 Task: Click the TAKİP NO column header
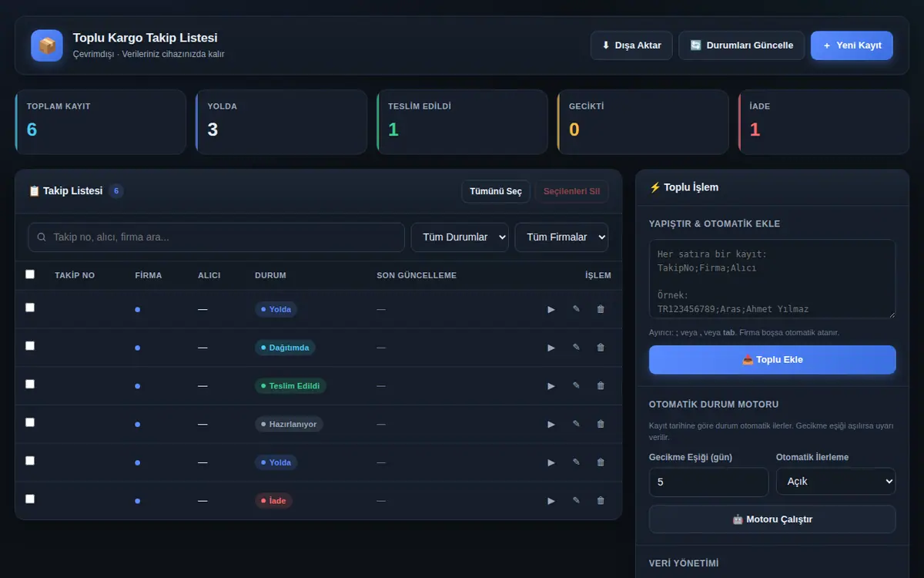[x=75, y=275]
